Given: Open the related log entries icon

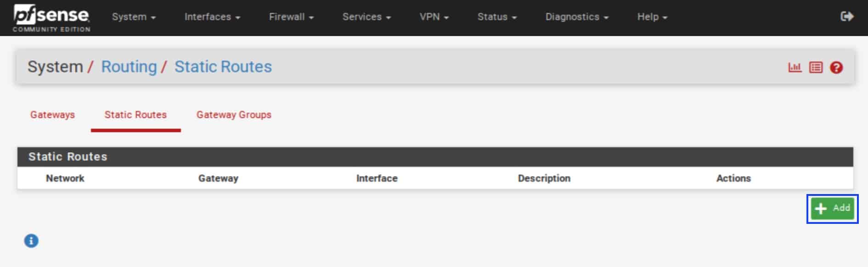Looking at the screenshot, I should [x=816, y=67].
